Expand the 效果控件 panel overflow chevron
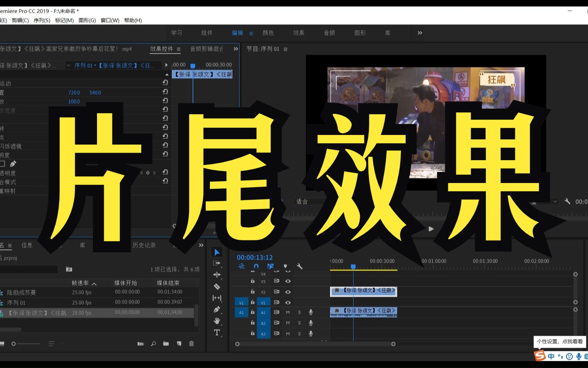 (235, 49)
